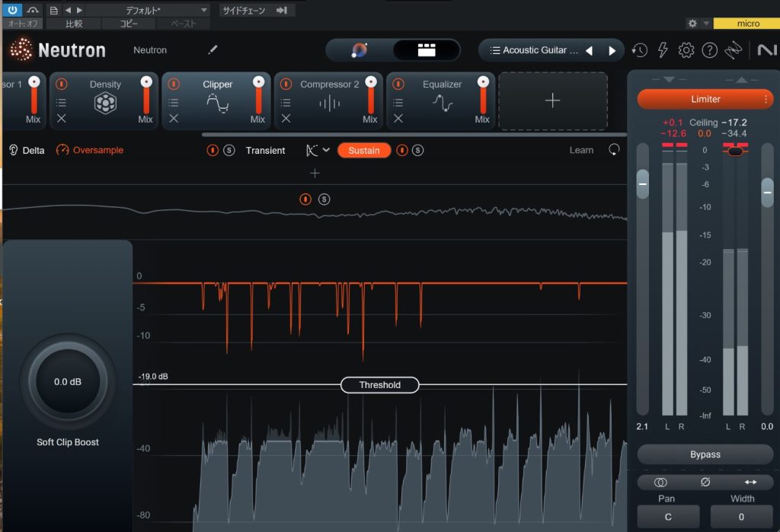
Task: Click the Learn button
Action: pyautogui.click(x=581, y=150)
